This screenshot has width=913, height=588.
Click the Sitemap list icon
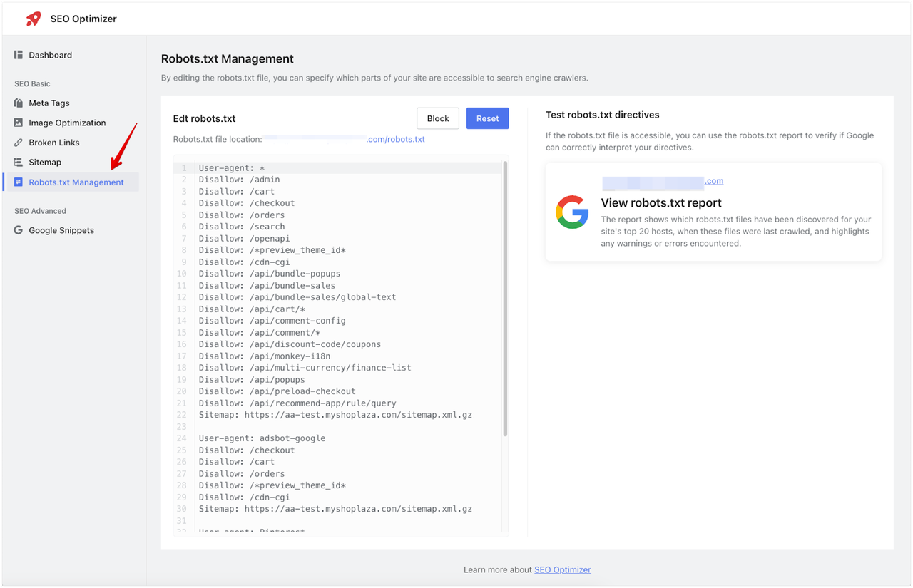[19, 162]
